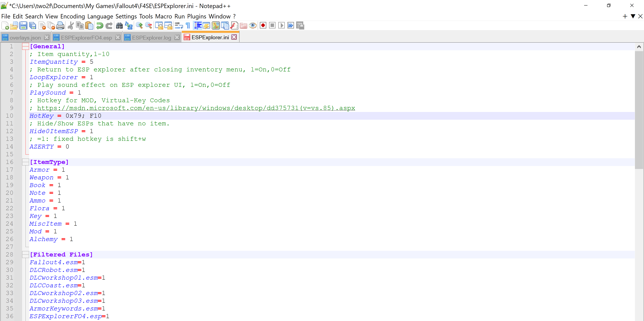
Task: Click the vertical scrollbar thumb
Action: coord(639,110)
